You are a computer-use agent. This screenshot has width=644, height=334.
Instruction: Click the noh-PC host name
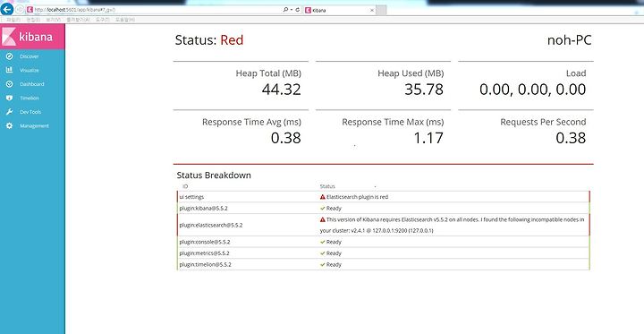[x=569, y=40]
